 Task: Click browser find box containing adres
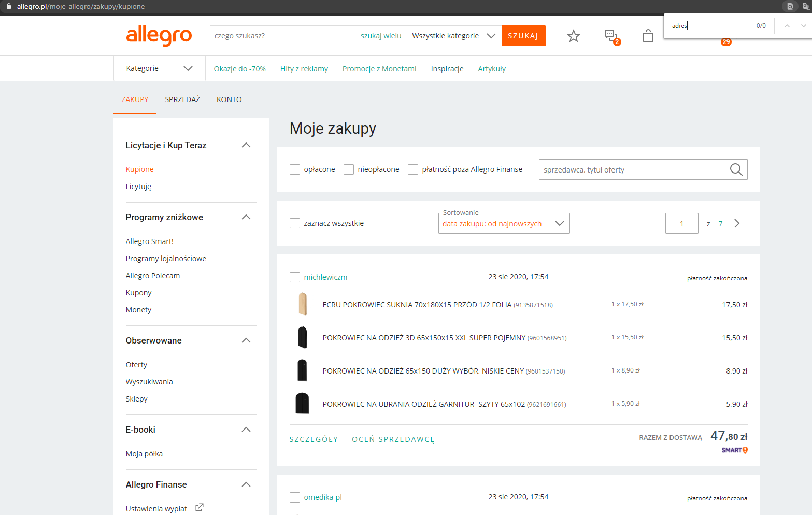(x=710, y=26)
